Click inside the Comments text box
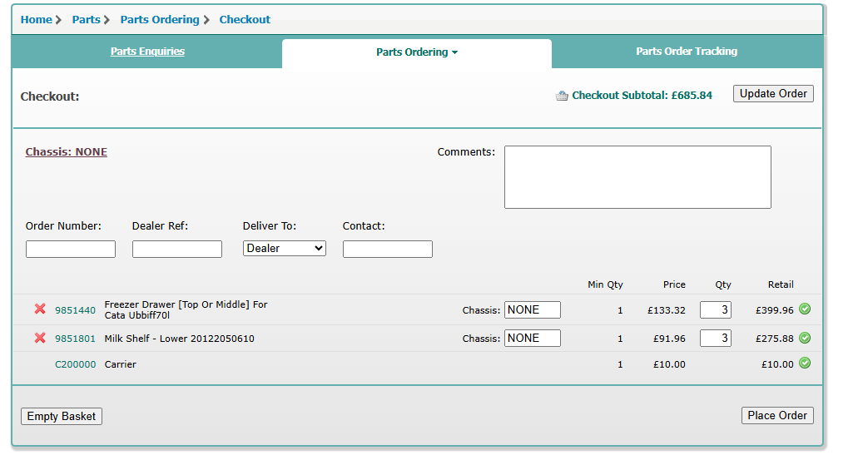The width and height of the screenshot is (868, 455). click(x=637, y=177)
